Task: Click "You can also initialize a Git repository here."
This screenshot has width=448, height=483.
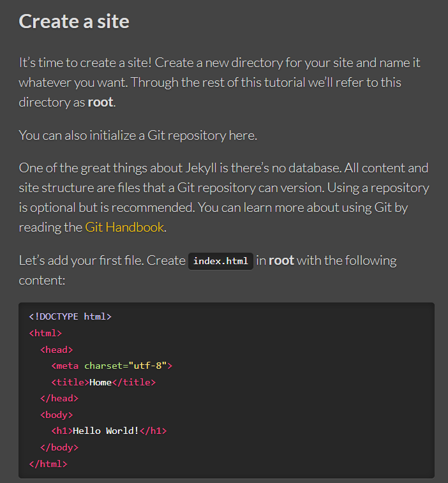Action: (138, 135)
